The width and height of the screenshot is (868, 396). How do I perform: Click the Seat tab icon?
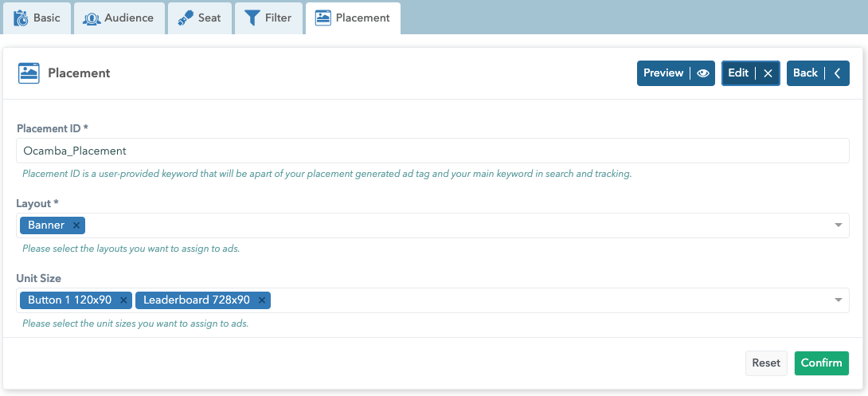[185, 18]
